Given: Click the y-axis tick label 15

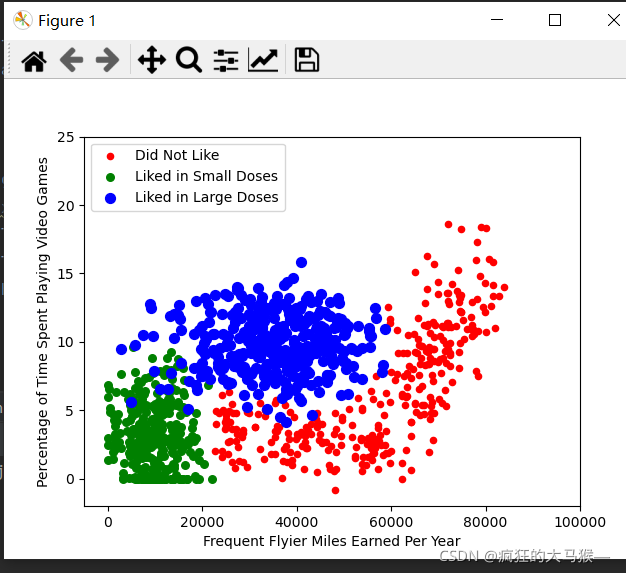Looking at the screenshot, I should click(66, 274).
